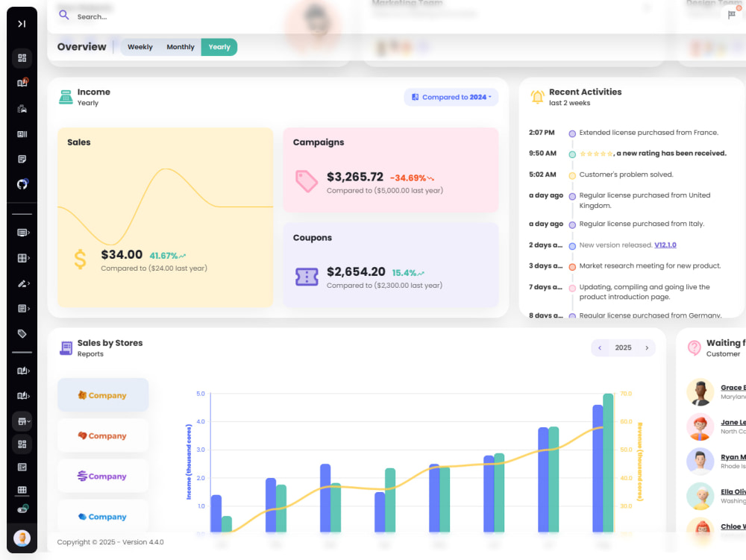The width and height of the screenshot is (746, 560).
Task: Go to next year after 2025
Action: pos(647,348)
